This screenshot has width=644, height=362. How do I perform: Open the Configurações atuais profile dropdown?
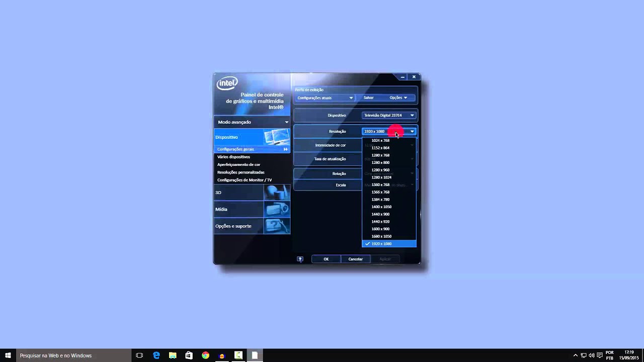coord(325,98)
